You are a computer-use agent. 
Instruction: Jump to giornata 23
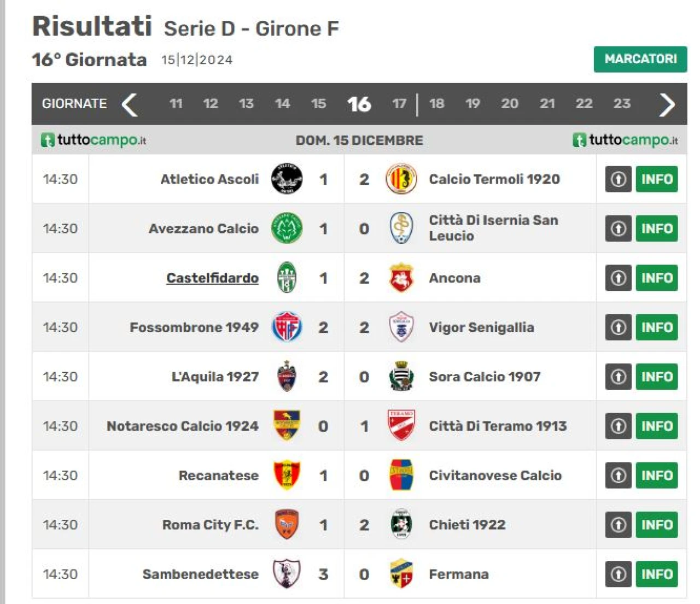622,104
